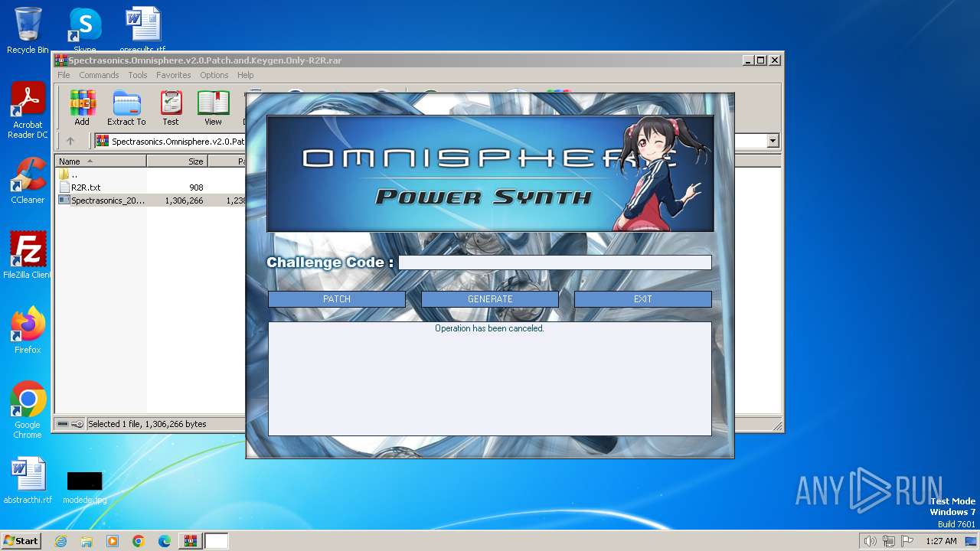980x551 pixels.
Task: Click the 'Operation has been canceled.' message text
Action: [x=489, y=328]
